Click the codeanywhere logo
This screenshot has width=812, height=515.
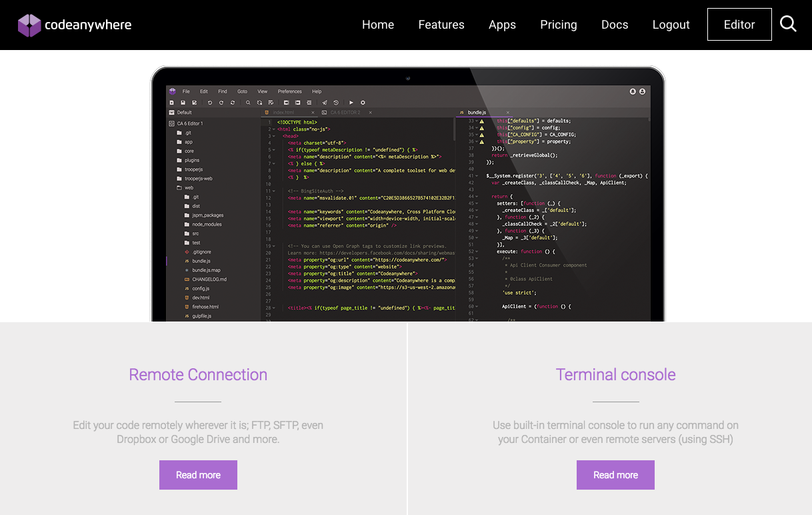point(75,25)
